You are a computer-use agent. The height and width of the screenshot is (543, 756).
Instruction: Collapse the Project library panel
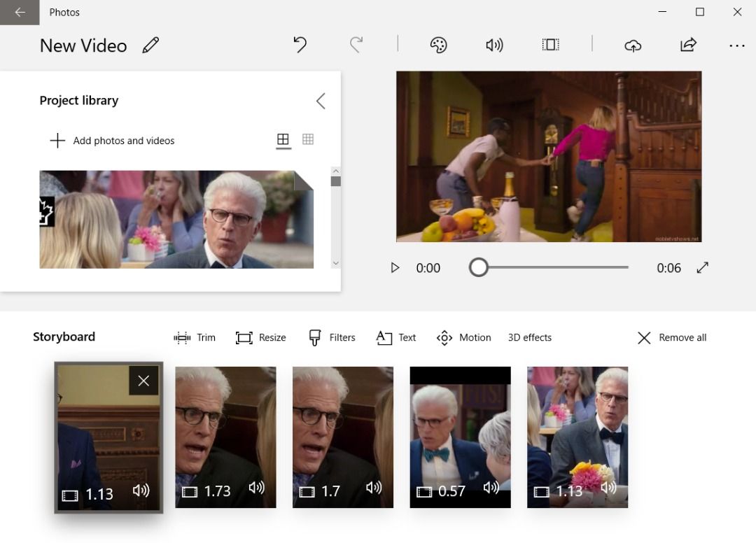pos(321,101)
